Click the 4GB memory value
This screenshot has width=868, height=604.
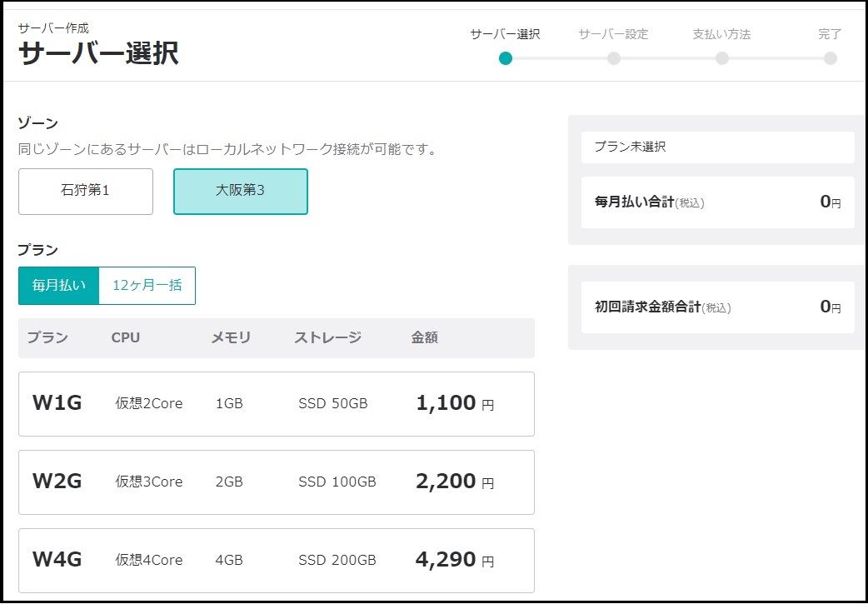pos(229,561)
